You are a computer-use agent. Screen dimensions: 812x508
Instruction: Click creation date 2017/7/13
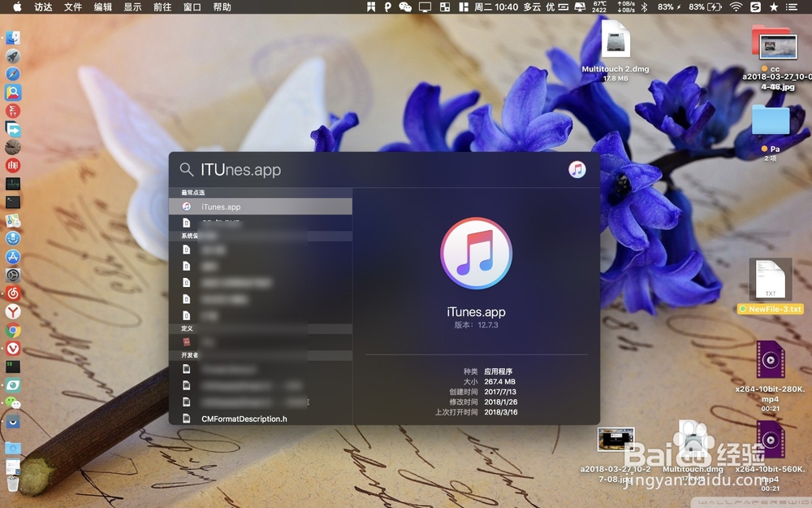point(500,392)
